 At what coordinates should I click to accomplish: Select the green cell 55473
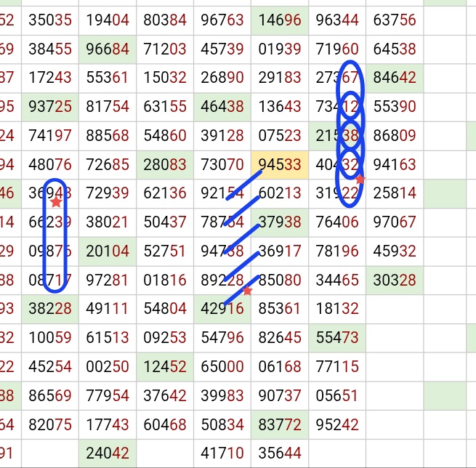337,338
